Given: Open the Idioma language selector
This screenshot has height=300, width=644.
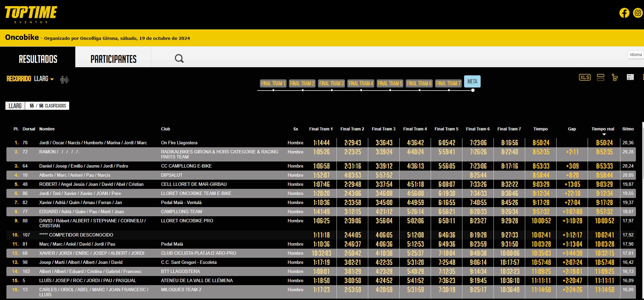Looking at the screenshot, I should click(636, 55).
